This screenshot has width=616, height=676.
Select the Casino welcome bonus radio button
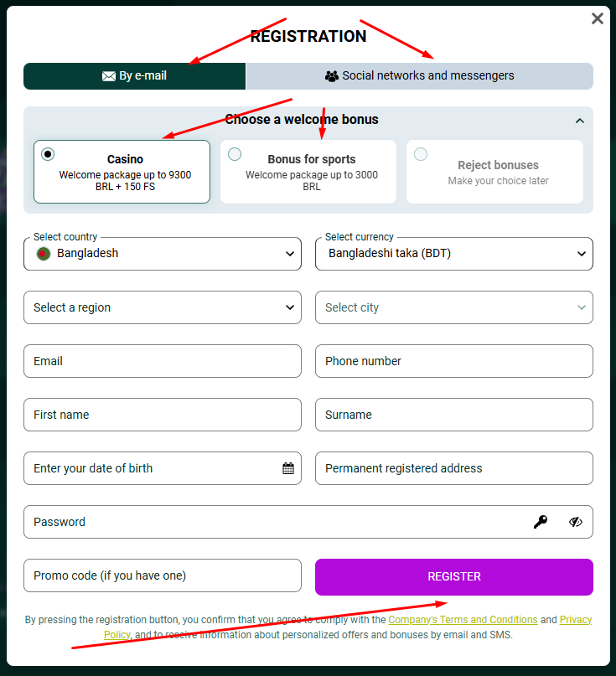(48, 154)
